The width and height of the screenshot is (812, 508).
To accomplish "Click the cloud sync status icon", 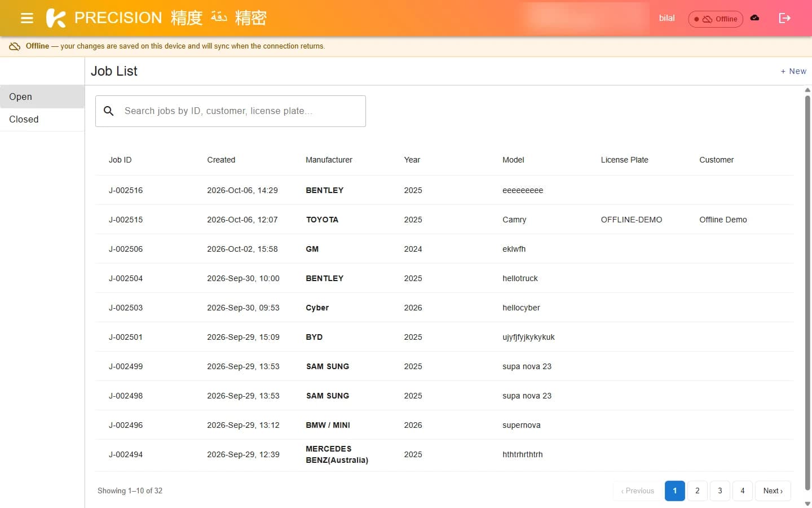I will coord(754,18).
